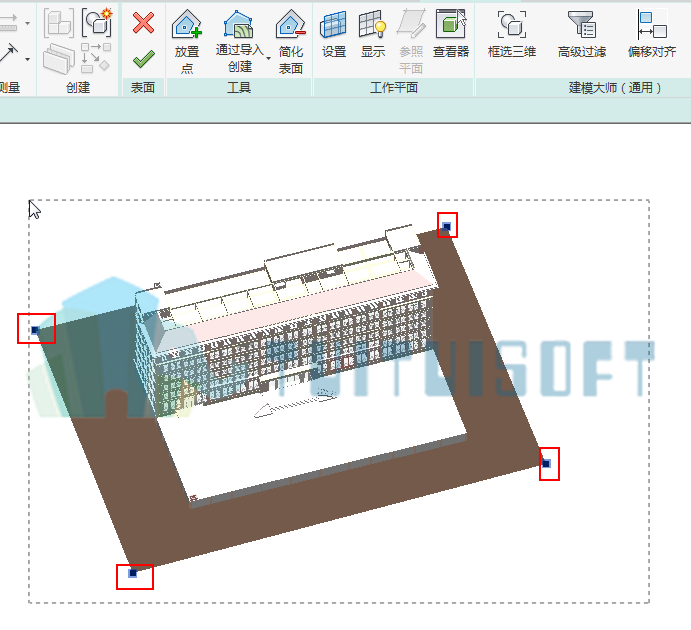This screenshot has height=630, width=691.
Task: Click the green checkmark finish surface icon
Action: point(143,59)
